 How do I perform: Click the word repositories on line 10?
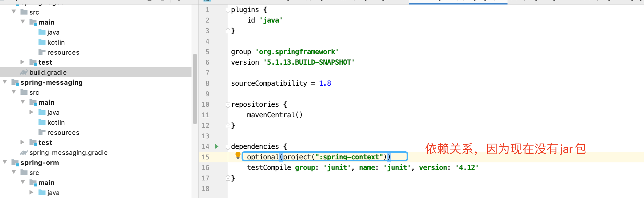click(255, 105)
